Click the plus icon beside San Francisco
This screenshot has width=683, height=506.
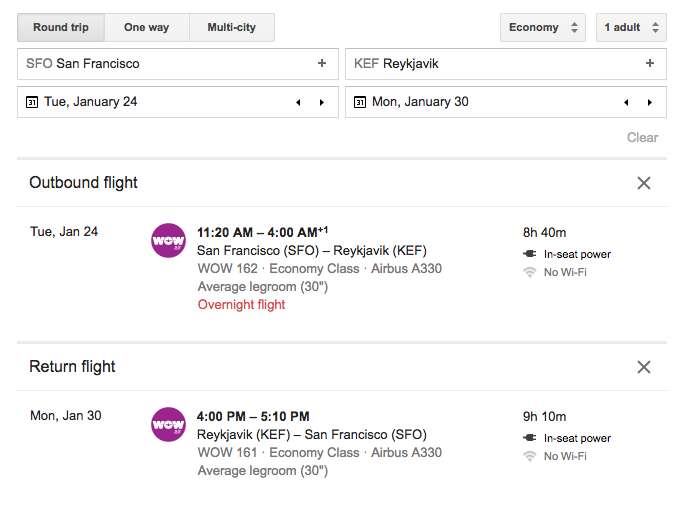point(322,64)
